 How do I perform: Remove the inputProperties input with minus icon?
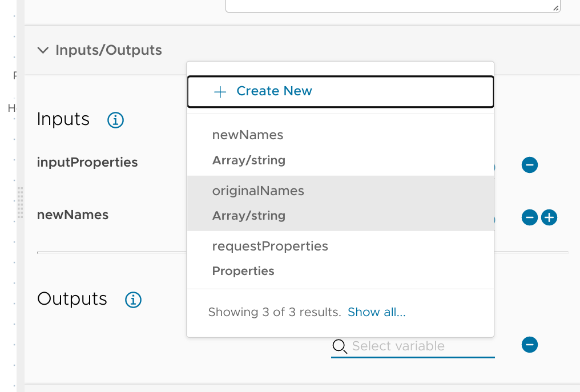529,165
